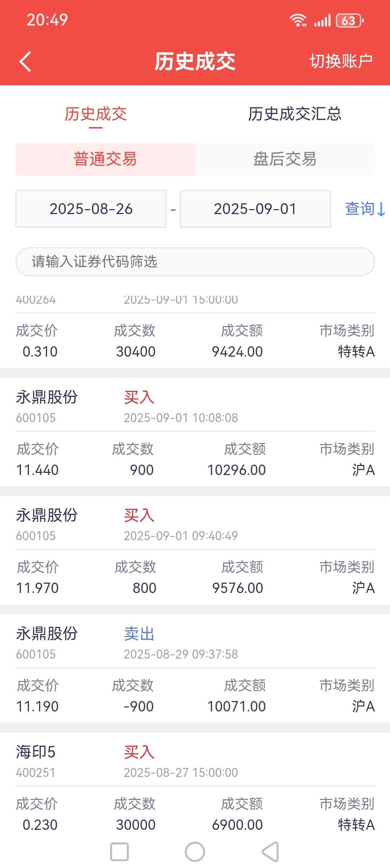390x868 pixels.
Task: Switch to 盘后交易 trade type
Action: (285, 159)
